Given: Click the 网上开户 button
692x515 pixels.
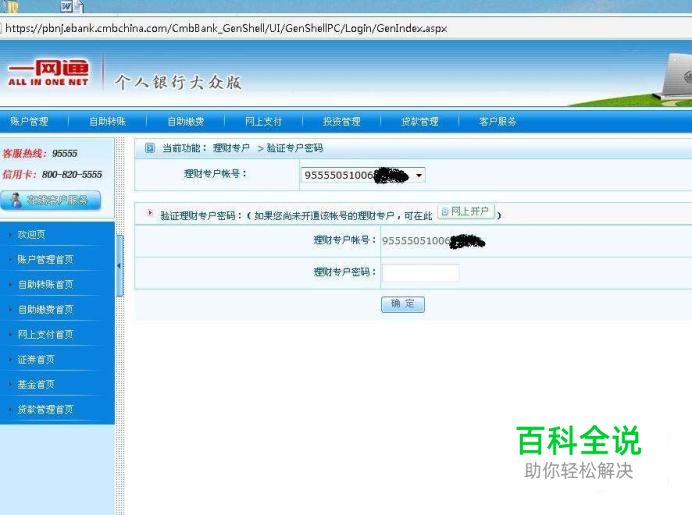Looking at the screenshot, I should coord(466,211).
